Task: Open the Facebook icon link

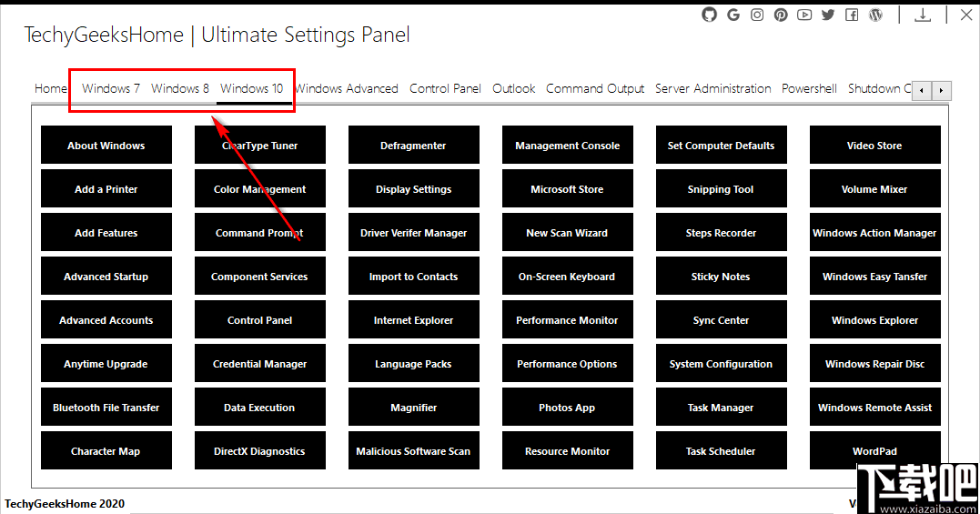Action: click(x=852, y=15)
